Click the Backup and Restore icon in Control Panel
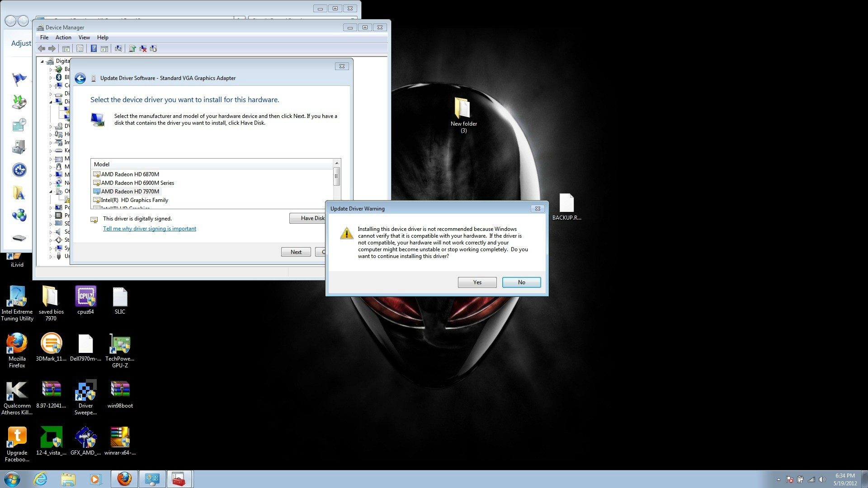 tap(19, 102)
